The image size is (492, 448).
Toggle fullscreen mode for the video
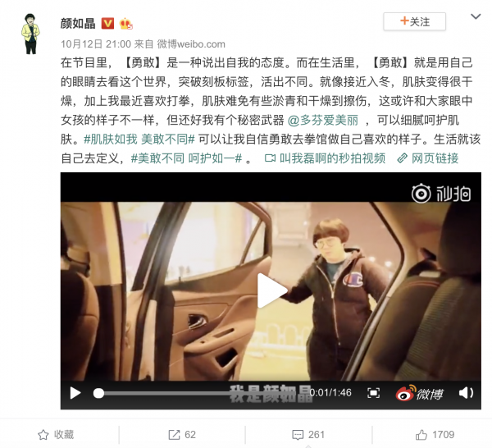(x=373, y=393)
